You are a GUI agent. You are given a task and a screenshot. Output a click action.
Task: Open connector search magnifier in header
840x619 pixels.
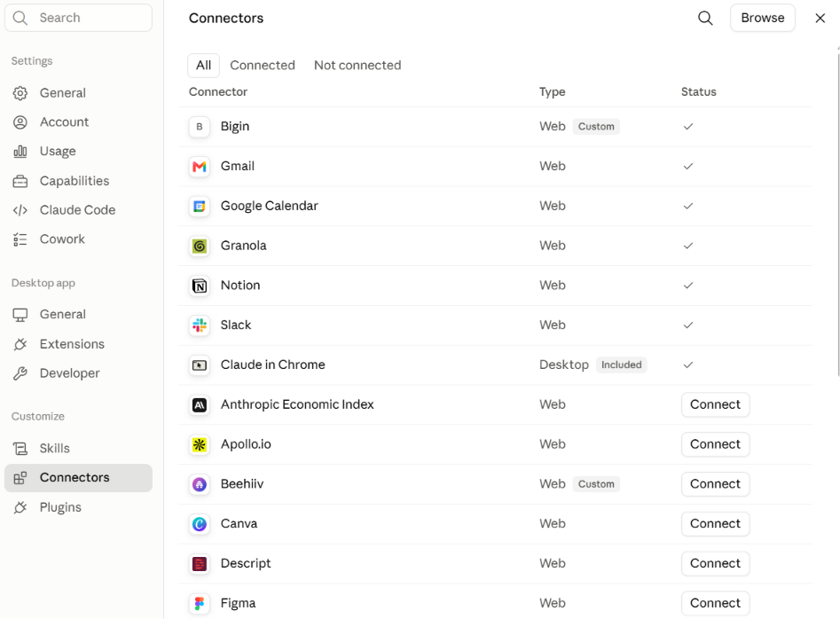(x=705, y=19)
